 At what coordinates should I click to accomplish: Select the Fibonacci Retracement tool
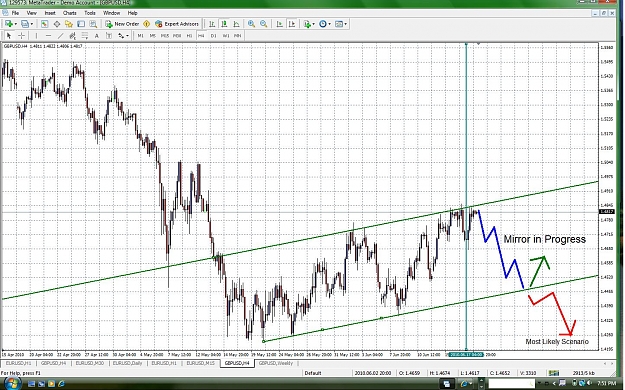85,35
